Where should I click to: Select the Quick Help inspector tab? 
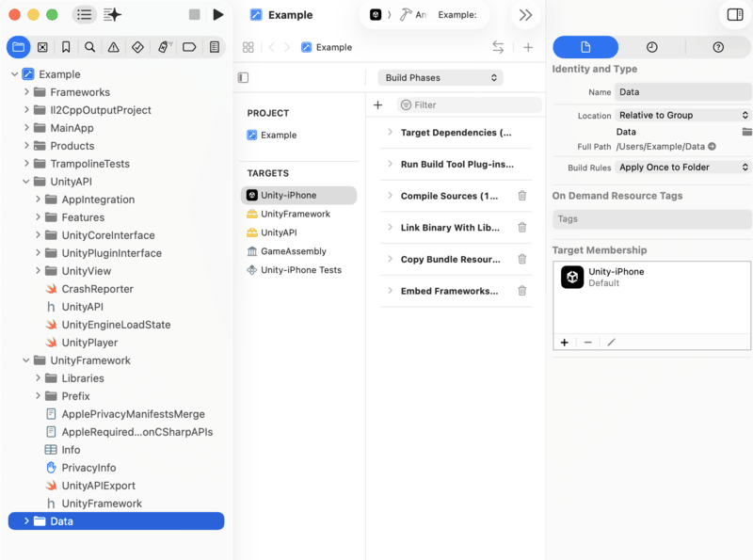[718, 47]
